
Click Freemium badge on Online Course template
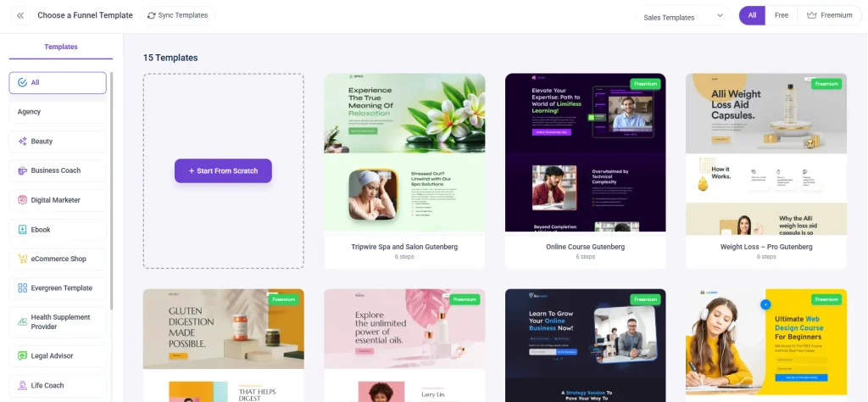[645, 84]
